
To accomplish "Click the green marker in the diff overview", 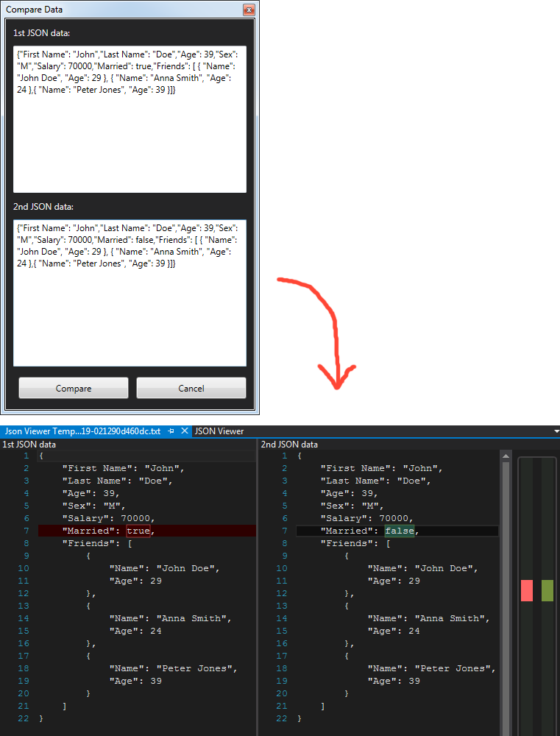I will coord(547,590).
